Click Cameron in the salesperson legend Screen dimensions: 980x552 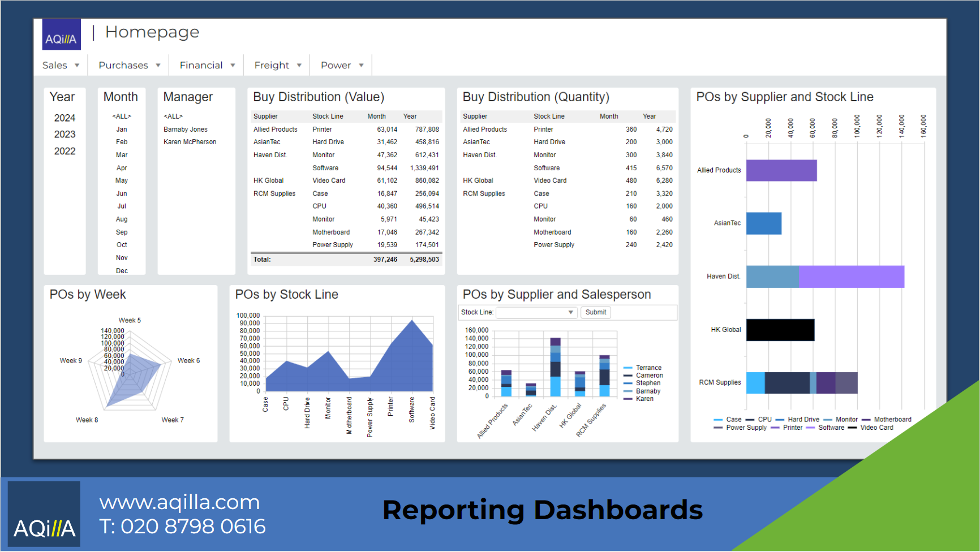coord(650,376)
